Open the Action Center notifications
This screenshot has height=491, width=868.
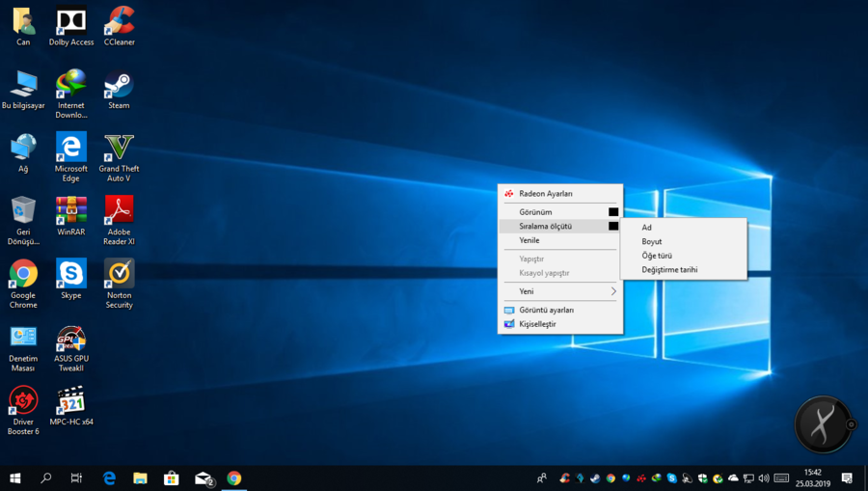point(847,478)
